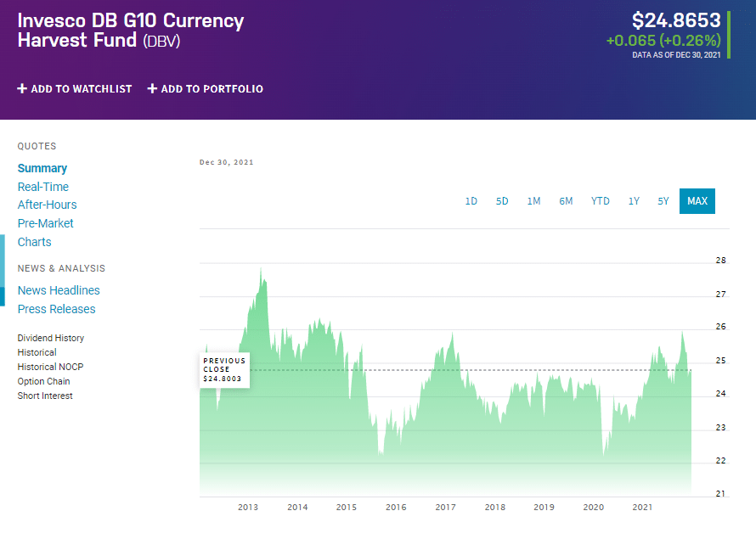Click the Invesco DB G10 Currency Harvest Fund title
The width and height of the screenshot is (756, 539).
point(131,31)
